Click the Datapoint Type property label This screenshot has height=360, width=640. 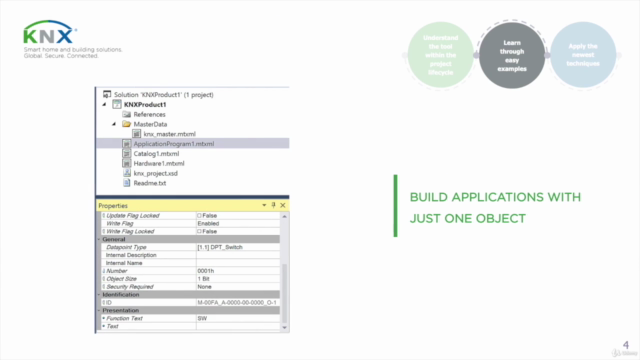[x=126, y=247]
